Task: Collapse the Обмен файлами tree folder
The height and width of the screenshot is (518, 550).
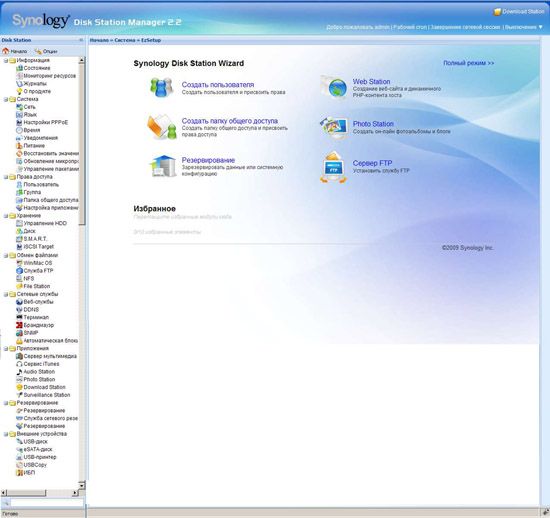Action: 6,255
